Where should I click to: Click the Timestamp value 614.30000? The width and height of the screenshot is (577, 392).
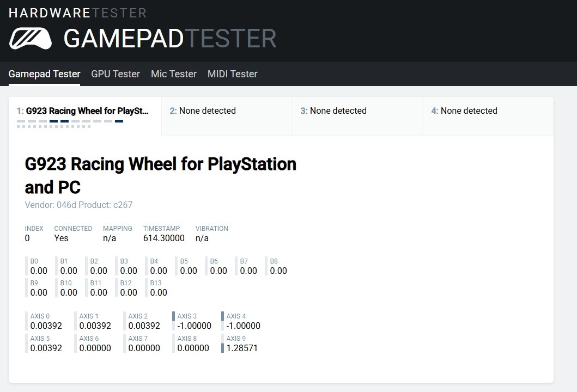[x=164, y=238]
